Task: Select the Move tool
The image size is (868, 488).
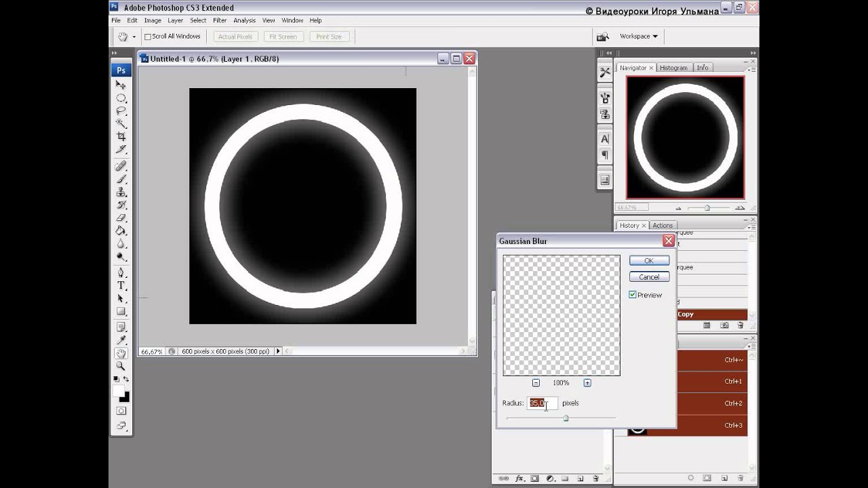Action: pyautogui.click(x=121, y=85)
